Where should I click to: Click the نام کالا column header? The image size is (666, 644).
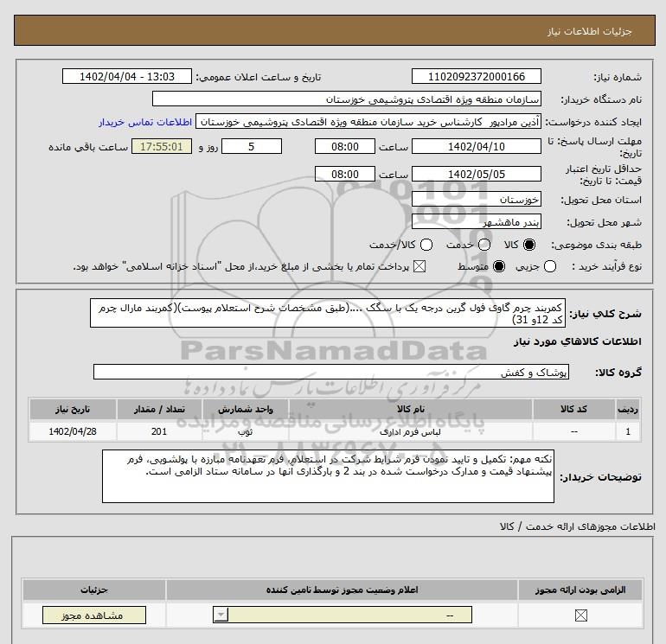(x=410, y=409)
